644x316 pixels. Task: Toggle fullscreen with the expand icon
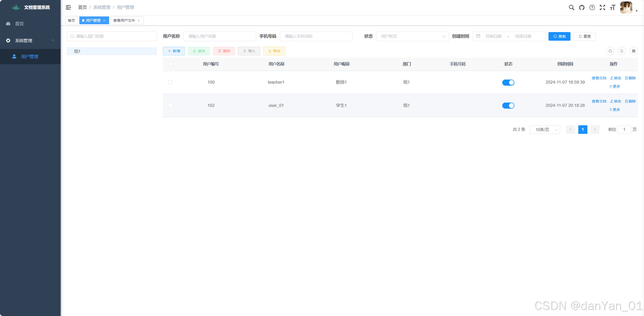coord(602,8)
